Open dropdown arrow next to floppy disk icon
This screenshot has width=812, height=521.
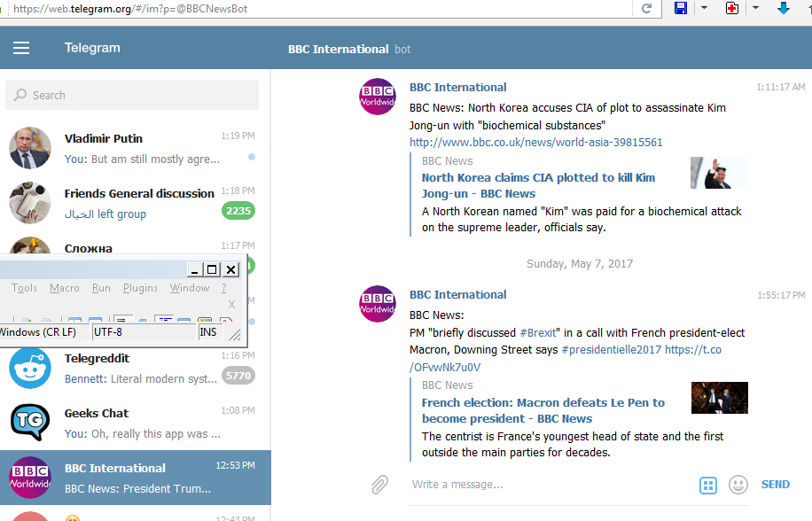pyautogui.click(x=704, y=8)
